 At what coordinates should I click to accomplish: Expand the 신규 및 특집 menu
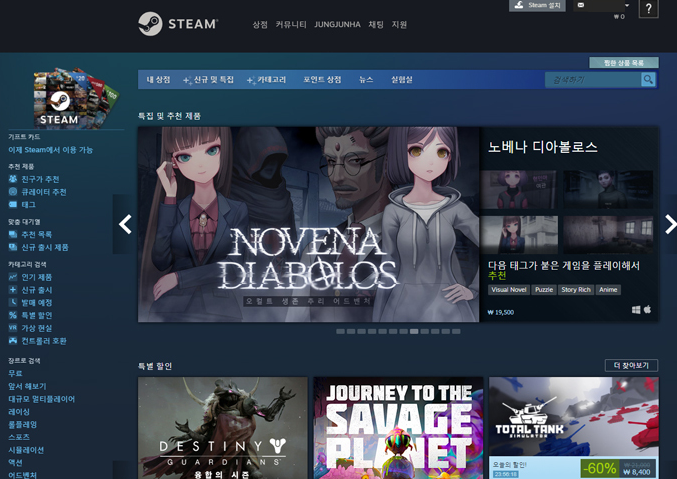click(x=209, y=80)
